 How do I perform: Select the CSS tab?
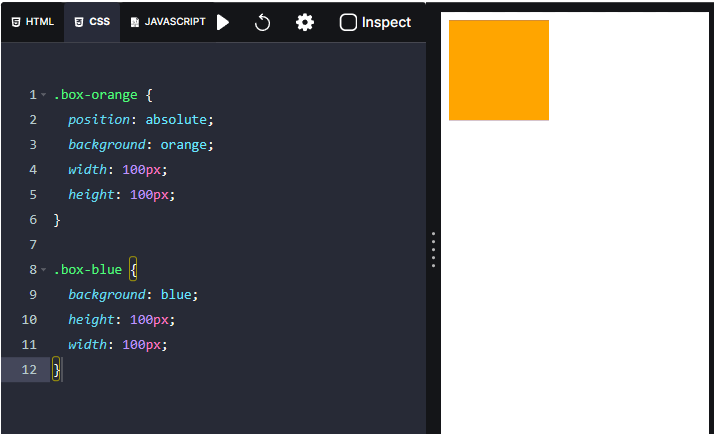coord(92,22)
